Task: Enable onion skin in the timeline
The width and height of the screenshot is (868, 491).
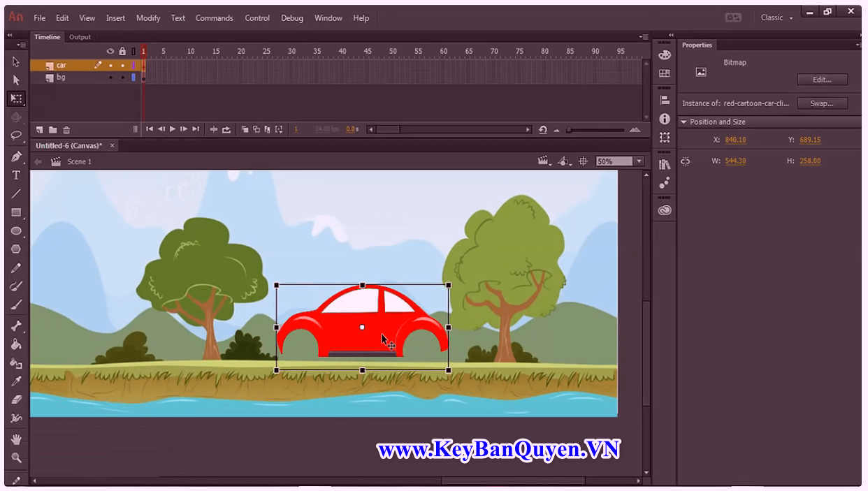Action: point(245,129)
